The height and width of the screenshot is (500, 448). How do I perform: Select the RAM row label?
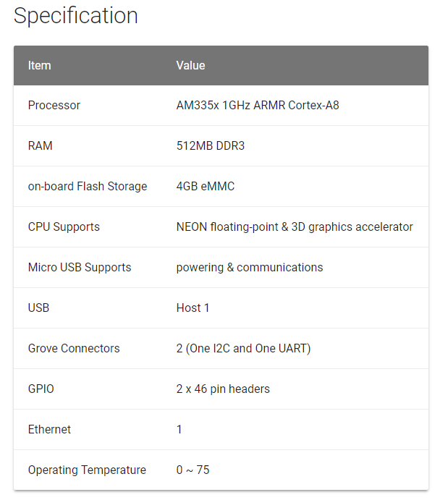[41, 145]
